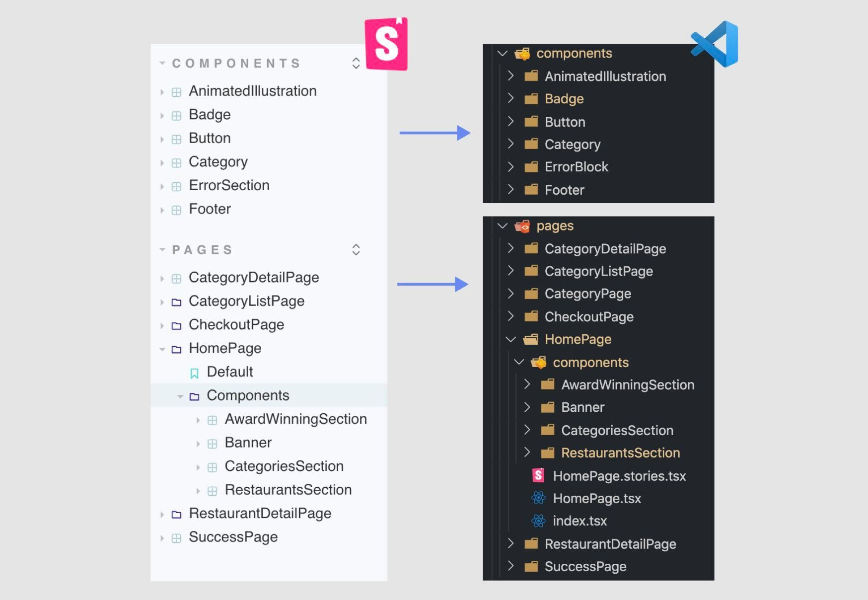Select AwardWinningSection under HomePage Components in Storybook
This screenshot has height=600, width=868.
[x=296, y=419]
